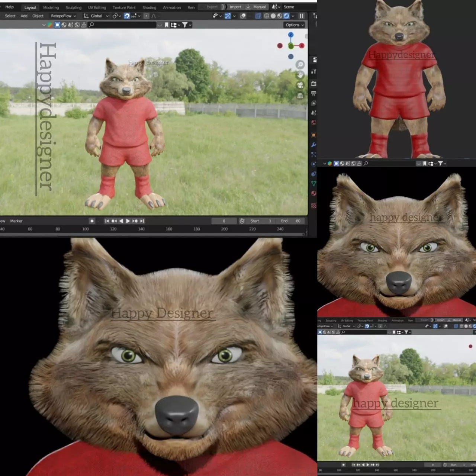The width and height of the screenshot is (476, 476).
Task: Open the View Layer properties tab
Action: click(313, 103)
